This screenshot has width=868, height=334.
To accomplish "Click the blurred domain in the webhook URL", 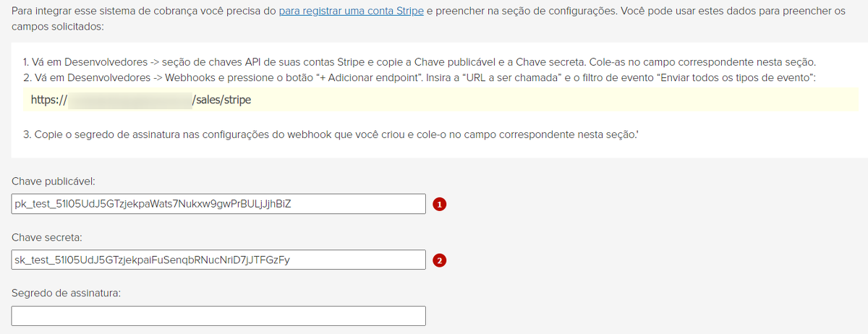I will 130,100.
